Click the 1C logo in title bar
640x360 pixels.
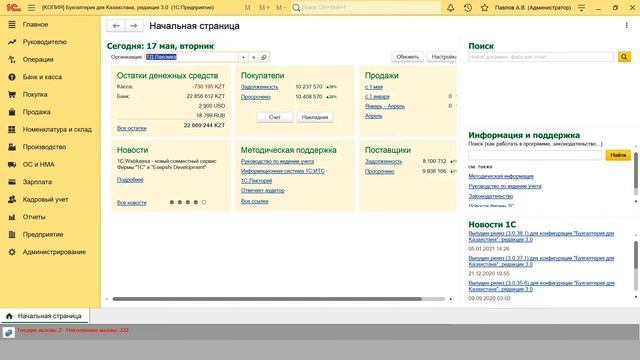[x=13, y=7]
